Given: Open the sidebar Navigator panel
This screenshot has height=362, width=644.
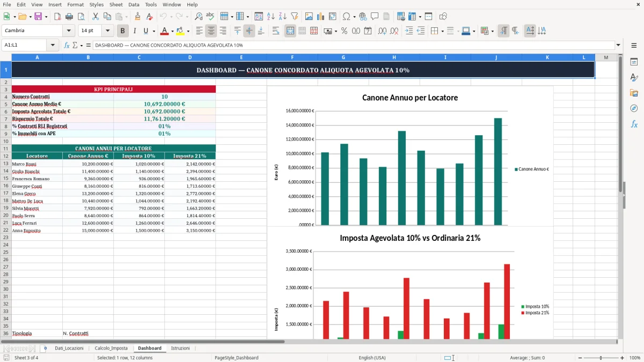Looking at the screenshot, I should pyautogui.click(x=634, y=108).
